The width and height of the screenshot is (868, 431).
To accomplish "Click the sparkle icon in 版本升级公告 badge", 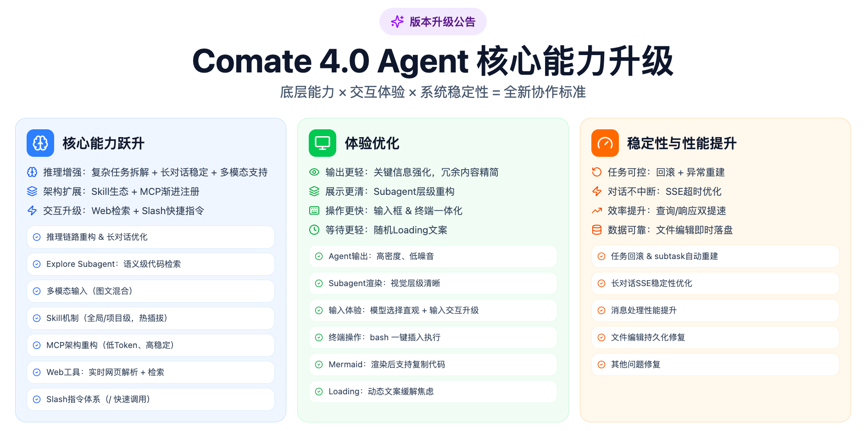I will 397,22.
